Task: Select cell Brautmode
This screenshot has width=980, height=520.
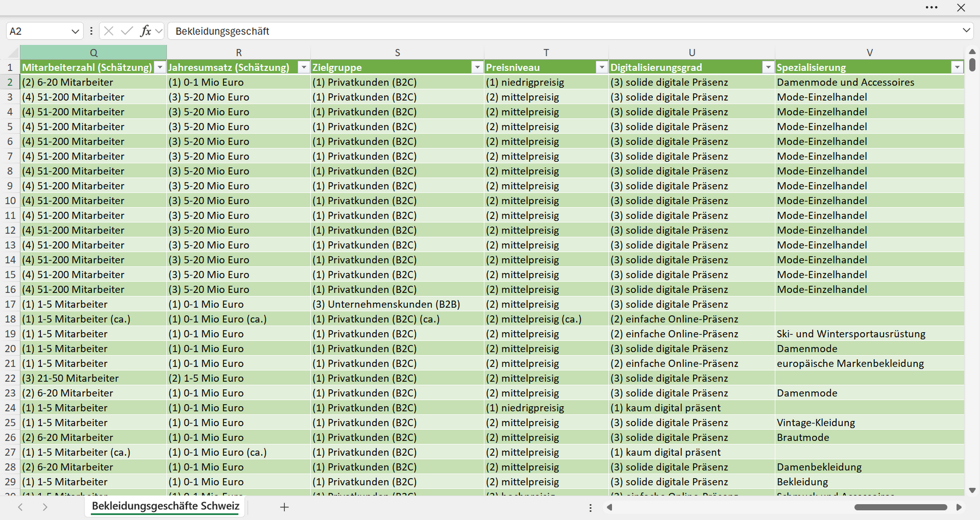Action: (x=869, y=437)
